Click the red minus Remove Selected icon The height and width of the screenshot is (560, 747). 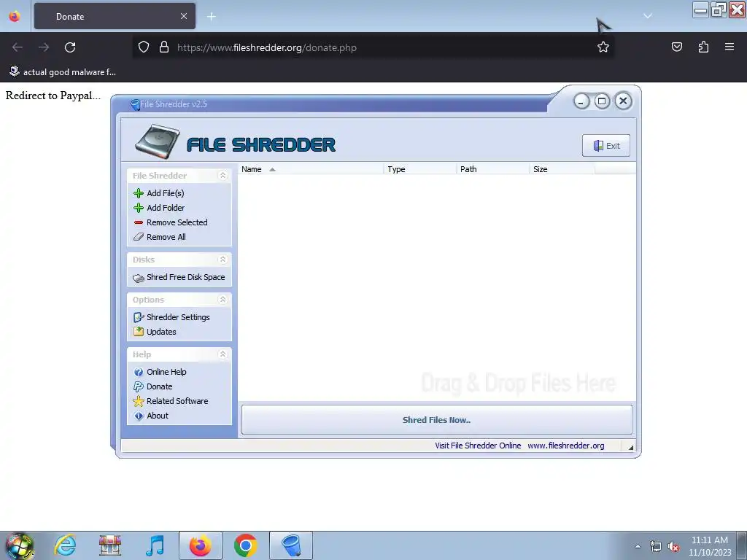click(139, 222)
